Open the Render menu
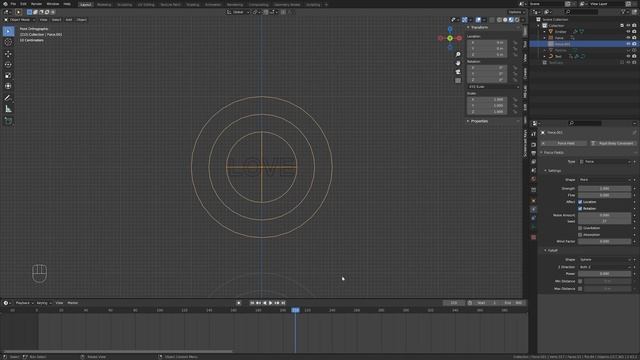The image size is (640, 360). (36, 4)
